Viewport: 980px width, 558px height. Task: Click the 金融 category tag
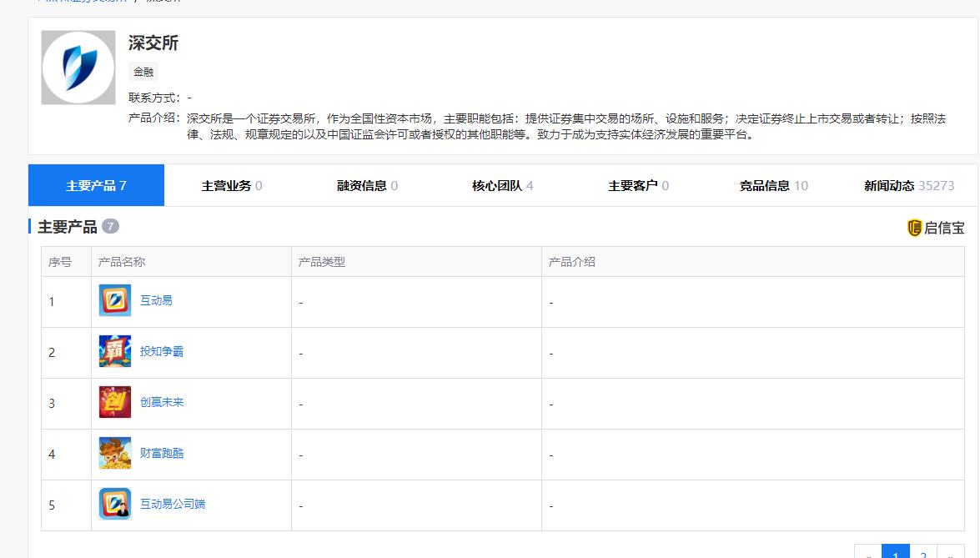coord(143,72)
